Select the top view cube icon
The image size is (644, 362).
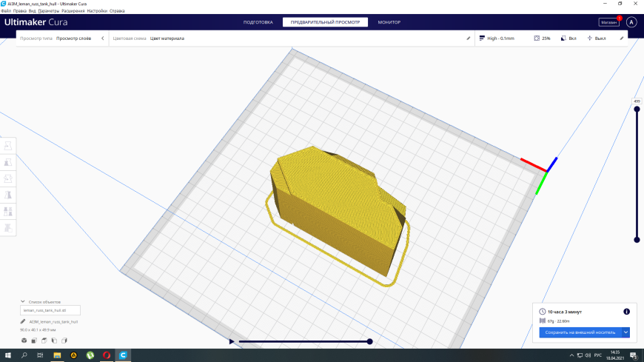pyautogui.click(x=44, y=341)
